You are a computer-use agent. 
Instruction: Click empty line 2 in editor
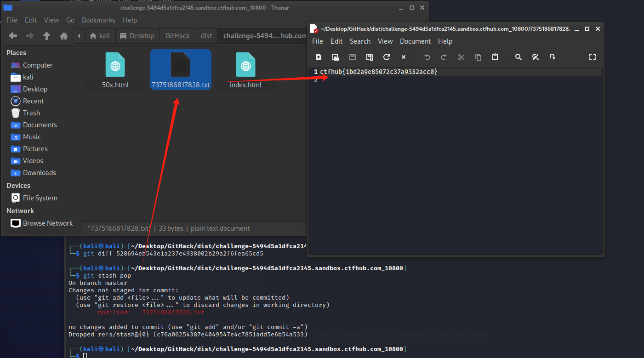click(x=461, y=80)
